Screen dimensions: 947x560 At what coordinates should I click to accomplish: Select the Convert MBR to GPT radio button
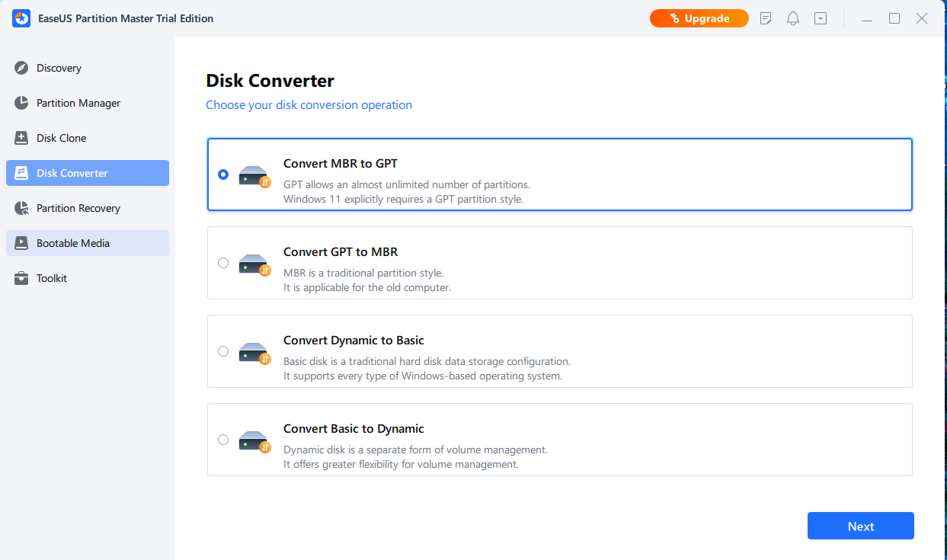coord(223,174)
